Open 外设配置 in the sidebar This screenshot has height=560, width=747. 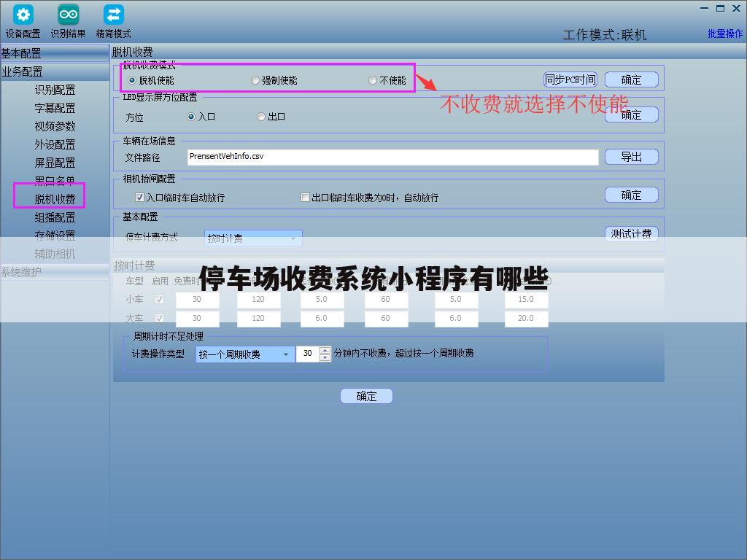(55, 144)
